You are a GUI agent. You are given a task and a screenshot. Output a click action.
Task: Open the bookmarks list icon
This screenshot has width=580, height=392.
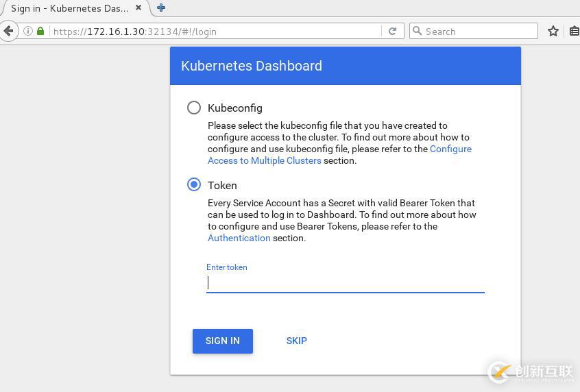pos(575,31)
